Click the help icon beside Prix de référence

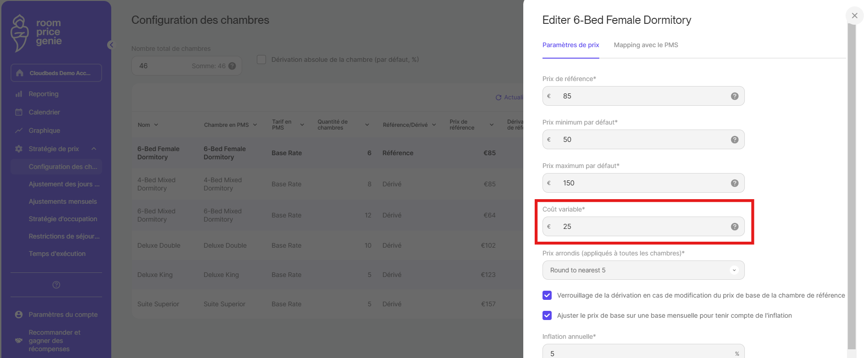pos(734,96)
